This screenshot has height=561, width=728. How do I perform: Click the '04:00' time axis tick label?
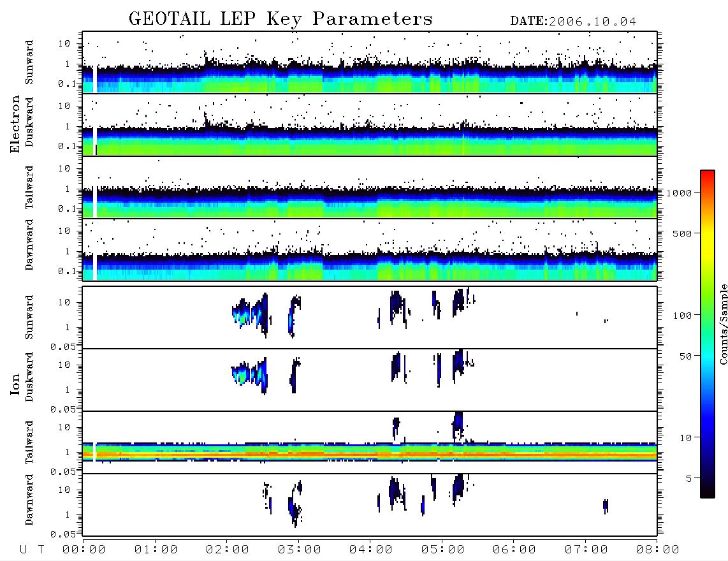pos(371,550)
